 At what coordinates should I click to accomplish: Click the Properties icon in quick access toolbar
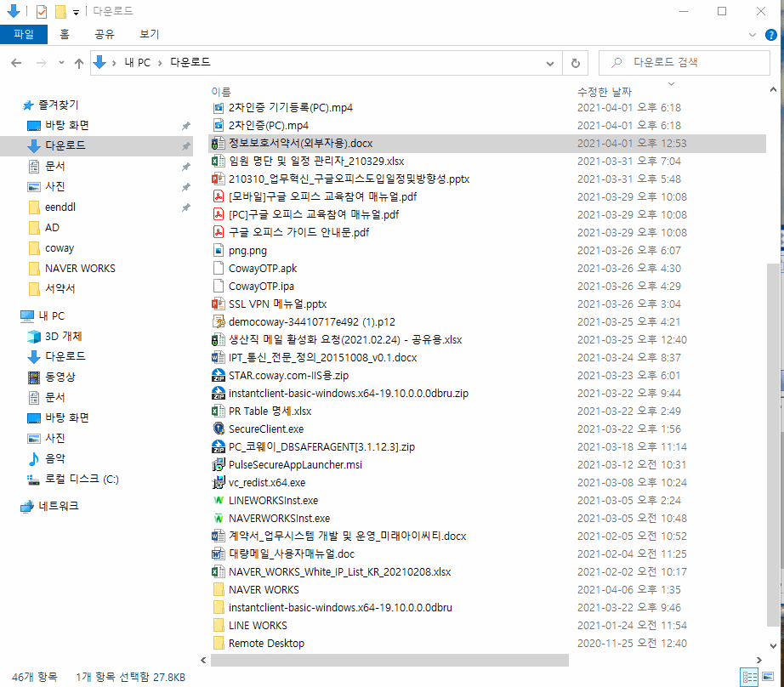click(42, 11)
